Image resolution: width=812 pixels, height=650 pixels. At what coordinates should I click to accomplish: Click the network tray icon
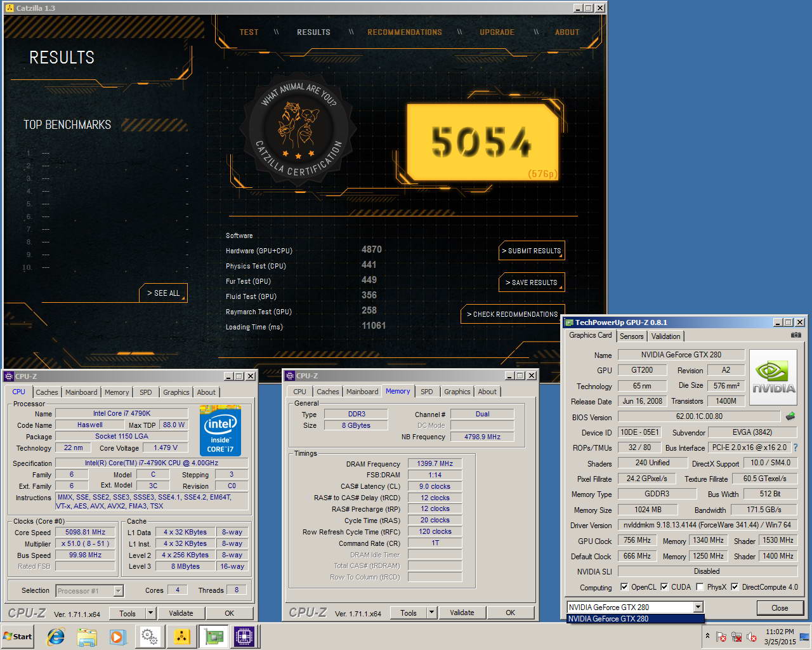(x=737, y=637)
